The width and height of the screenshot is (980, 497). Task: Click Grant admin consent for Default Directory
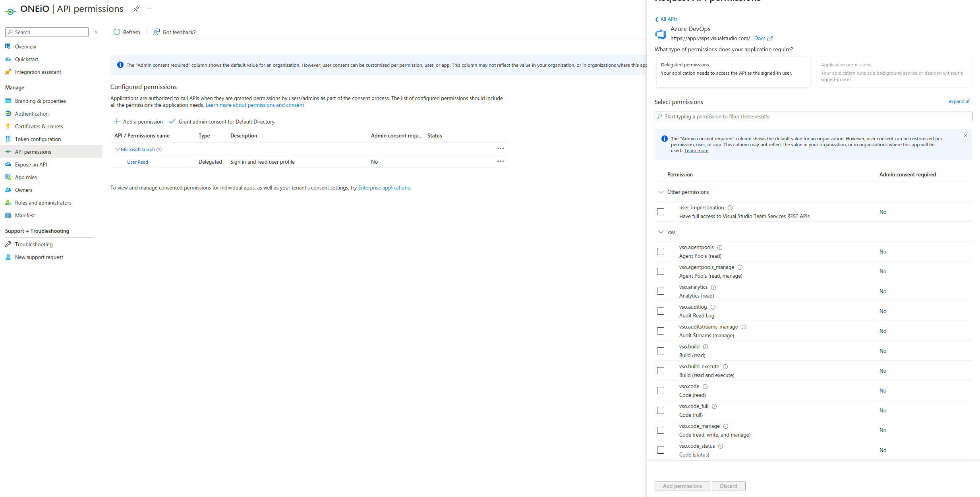click(x=222, y=122)
